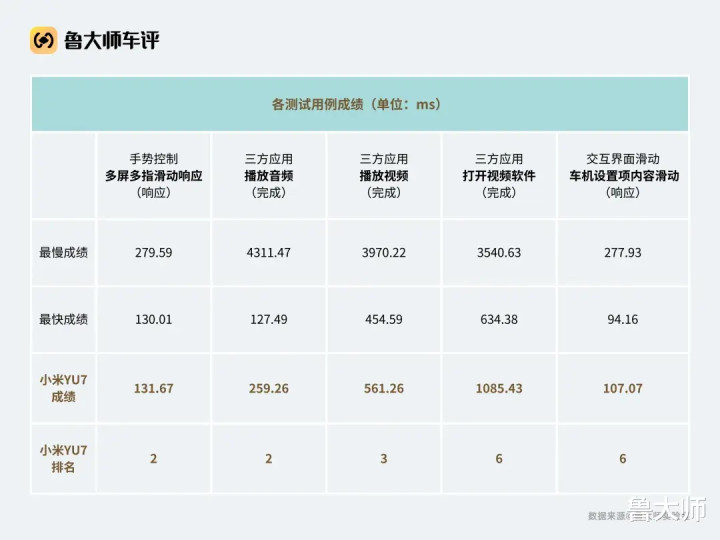Click the 三方应用 播放音频 column header
Viewport: 720px width, 540px height.
point(269,176)
